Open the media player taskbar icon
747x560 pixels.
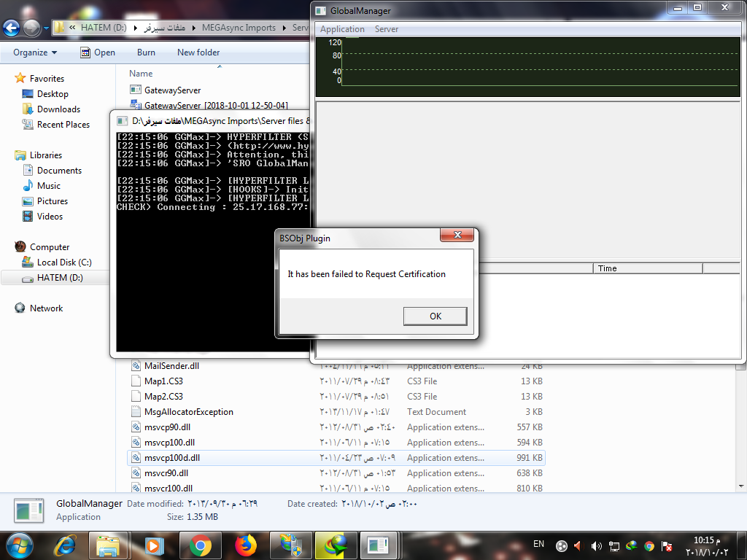click(x=153, y=545)
